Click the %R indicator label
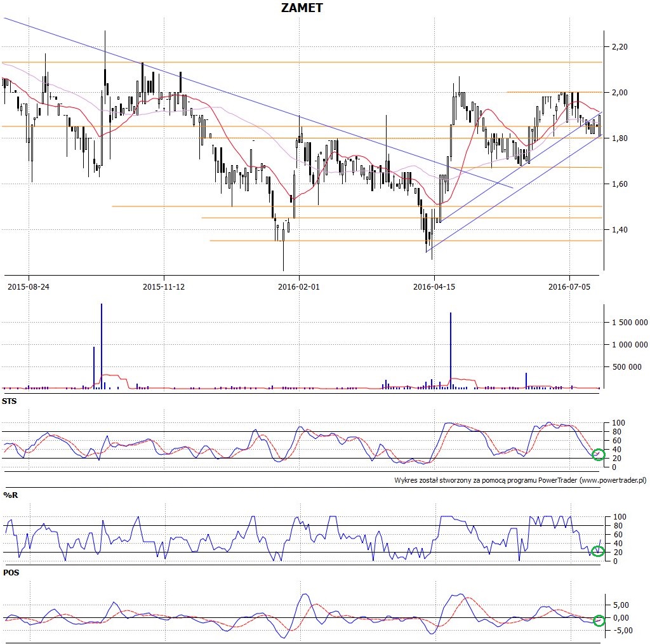The width and height of the screenshot is (650, 644). [10, 495]
